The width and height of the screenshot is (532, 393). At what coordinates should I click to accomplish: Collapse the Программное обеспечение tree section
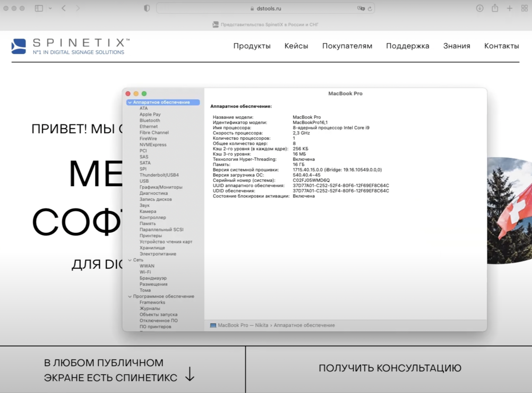[x=130, y=297]
